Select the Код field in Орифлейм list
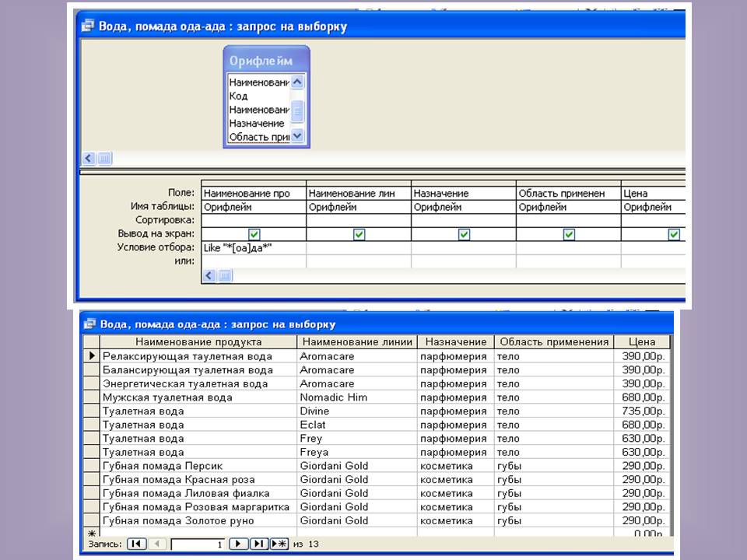 point(239,96)
